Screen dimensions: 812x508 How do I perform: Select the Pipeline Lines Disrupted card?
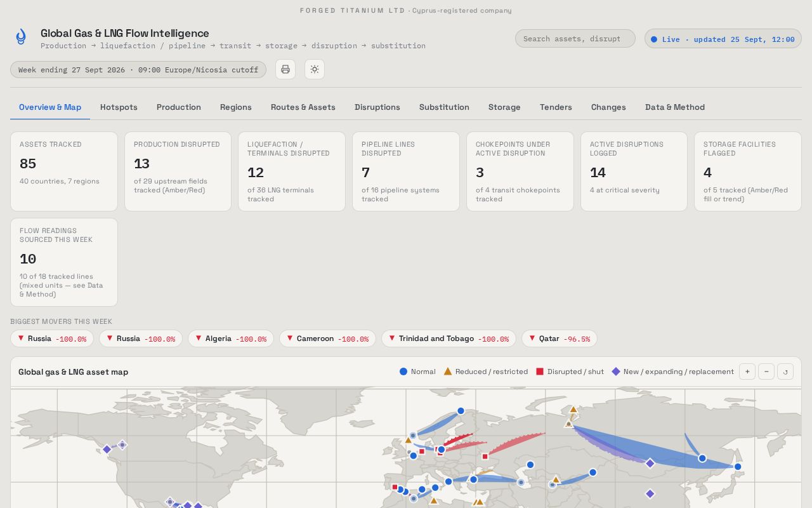coord(406,171)
